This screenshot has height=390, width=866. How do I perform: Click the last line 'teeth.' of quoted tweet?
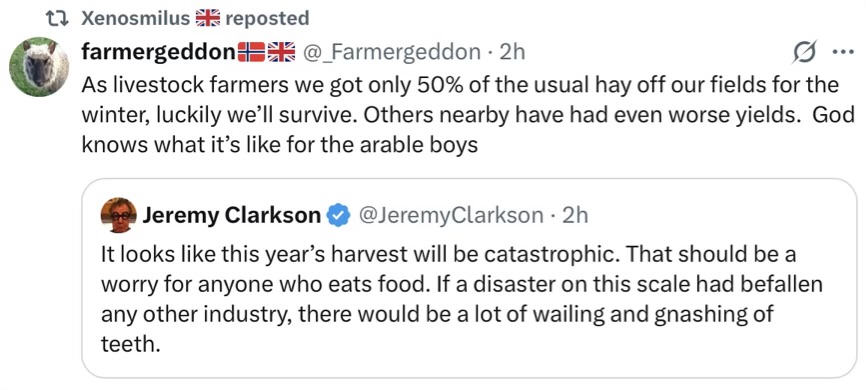(x=130, y=344)
